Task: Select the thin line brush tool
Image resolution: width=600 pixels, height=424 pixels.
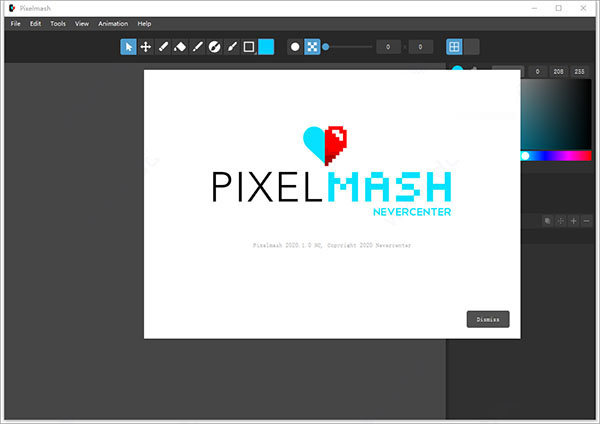Action: click(x=197, y=47)
